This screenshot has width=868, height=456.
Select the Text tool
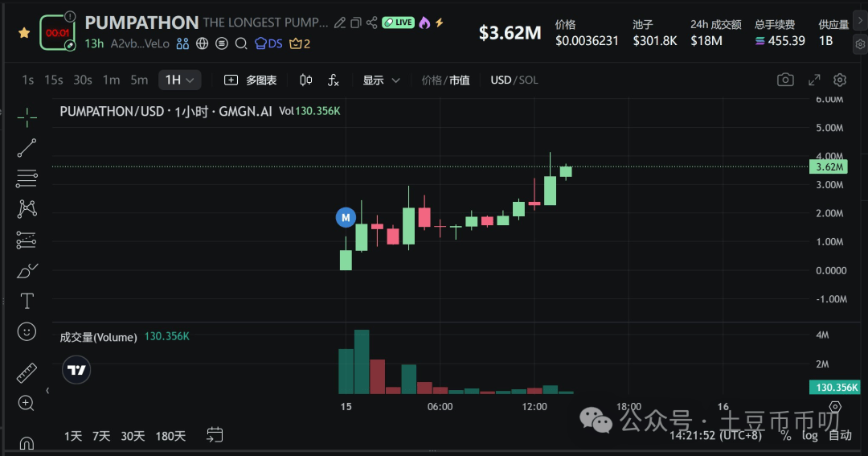coord(27,301)
